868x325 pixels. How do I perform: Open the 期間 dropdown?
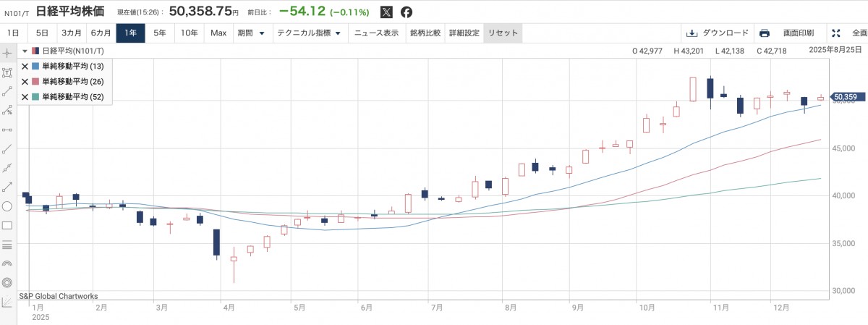(x=252, y=33)
